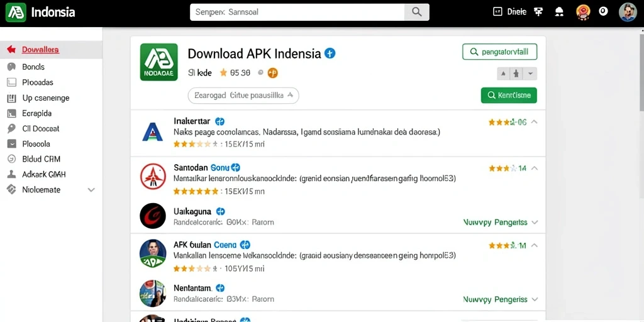
Task: Click the Bldud CRM sidebar icon
Action: [x=11, y=159]
